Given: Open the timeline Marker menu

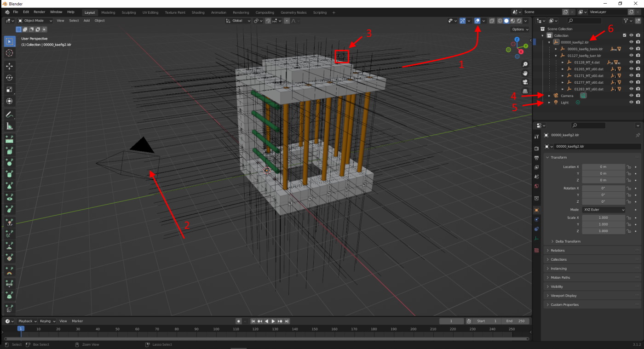Looking at the screenshot, I should click(x=77, y=321).
